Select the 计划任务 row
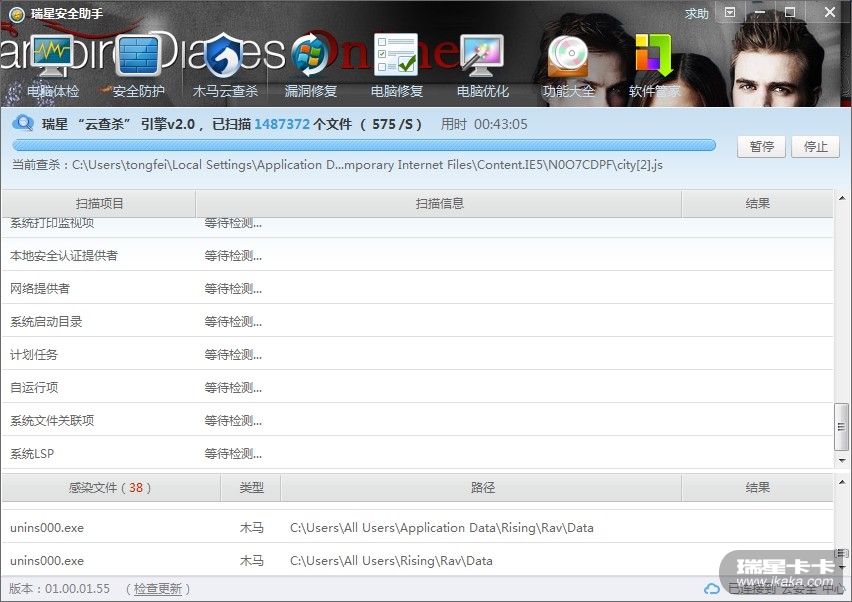Image resolution: width=852 pixels, height=602 pixels. 417,354
